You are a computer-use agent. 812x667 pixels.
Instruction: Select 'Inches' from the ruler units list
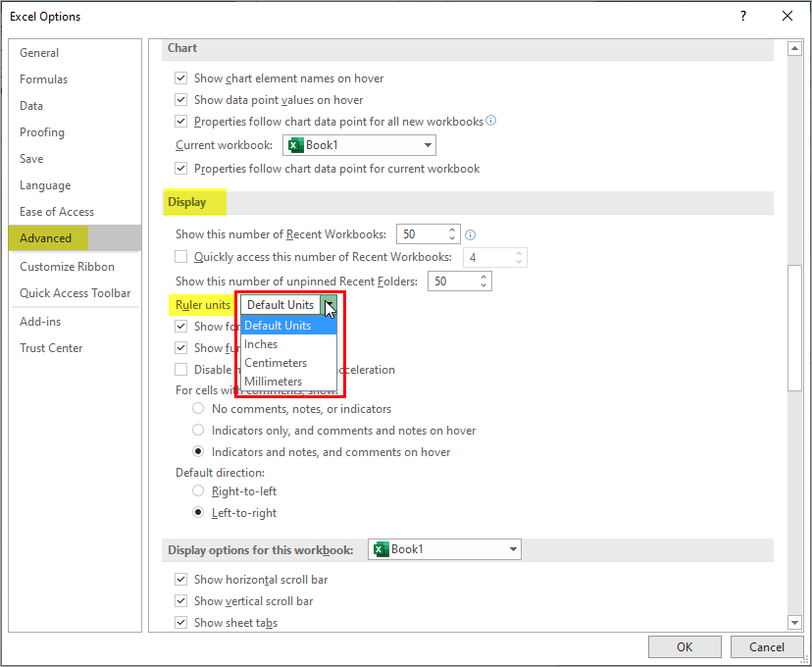(x=289, y=344)
